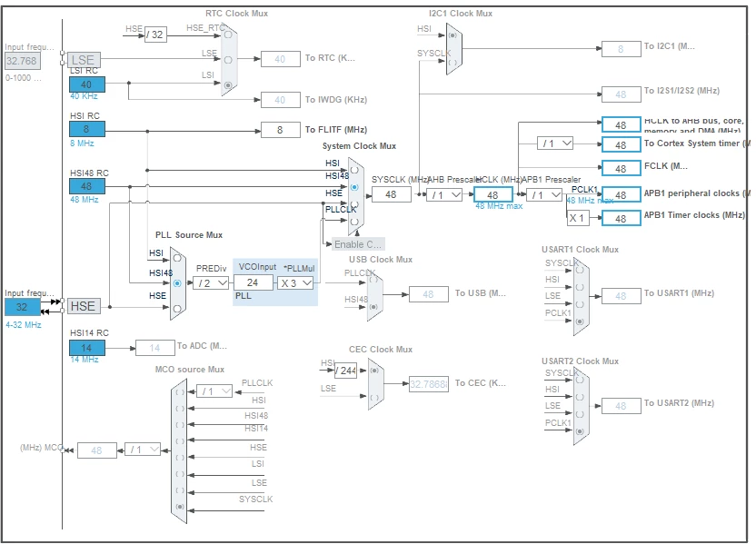The width and height of the screenshot is (756, 544).
Task: Open Cortex System timer divider dropdown
Action: pos(555,143)
